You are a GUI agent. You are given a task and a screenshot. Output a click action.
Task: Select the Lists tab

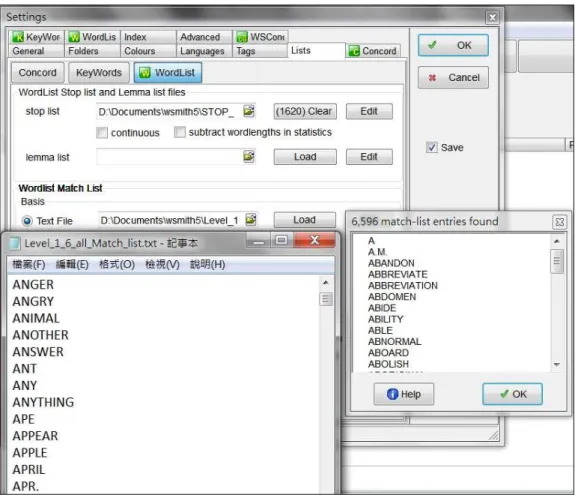tap(316, 51)
